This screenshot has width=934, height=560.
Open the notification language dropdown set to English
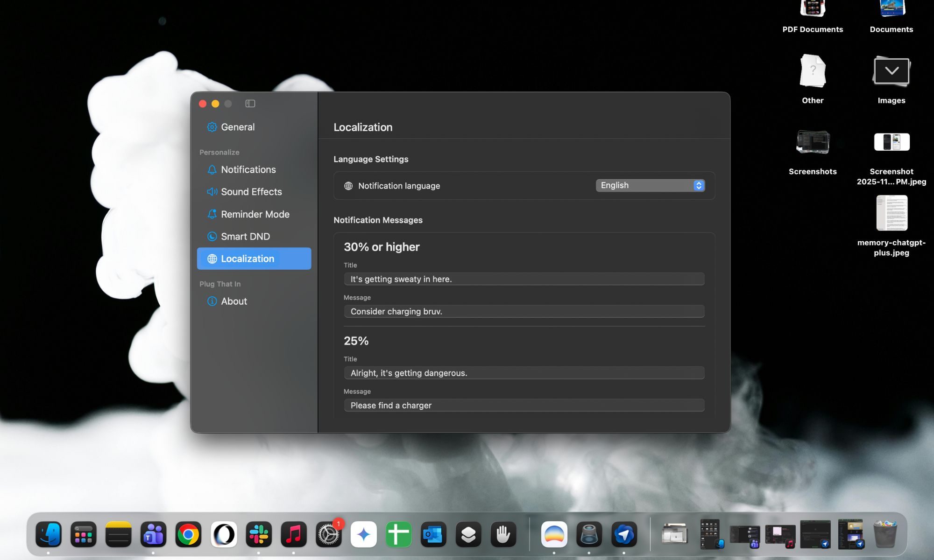650,185
